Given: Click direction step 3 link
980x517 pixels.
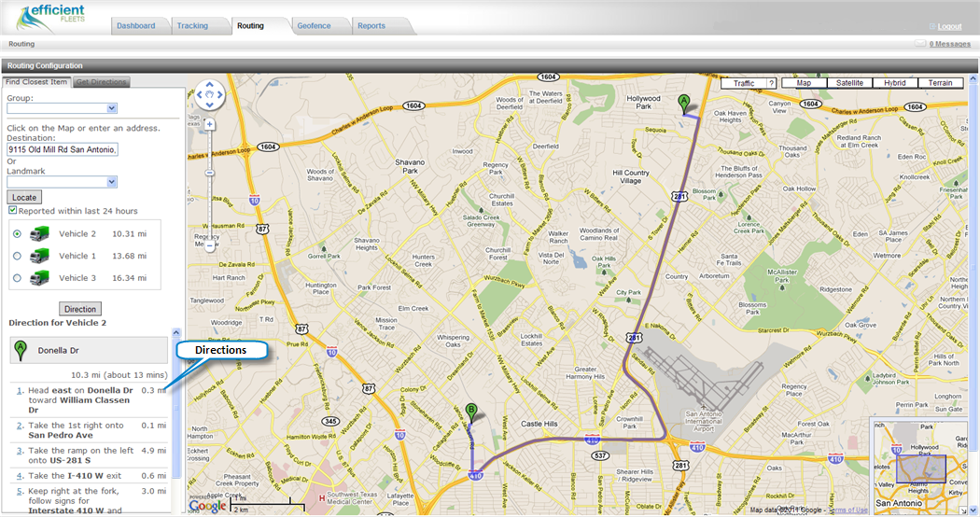Looking at the screenshot, I should pos(20,450).
